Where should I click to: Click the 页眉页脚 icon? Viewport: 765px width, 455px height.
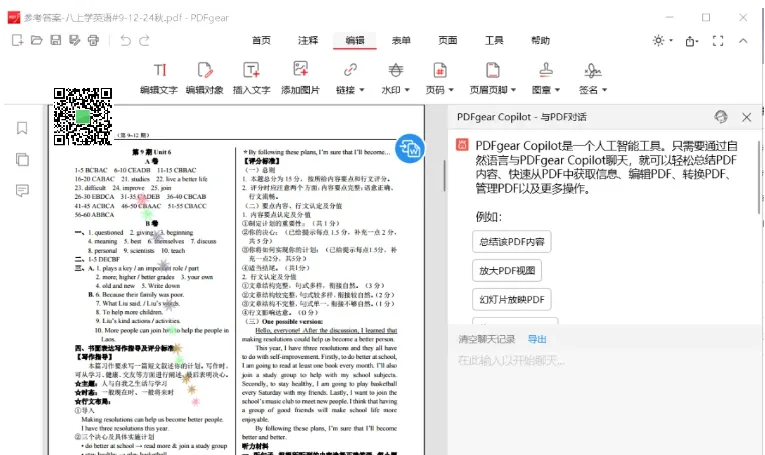pyautogui.click(x=493, y=70)
